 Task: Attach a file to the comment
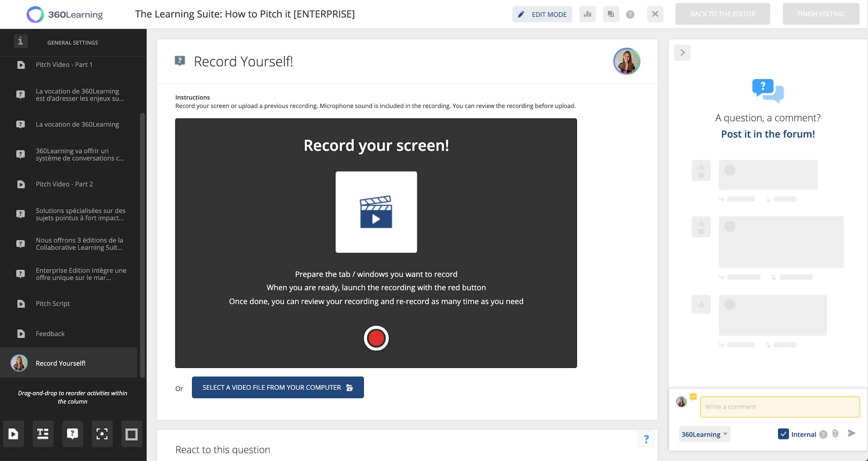835,434
